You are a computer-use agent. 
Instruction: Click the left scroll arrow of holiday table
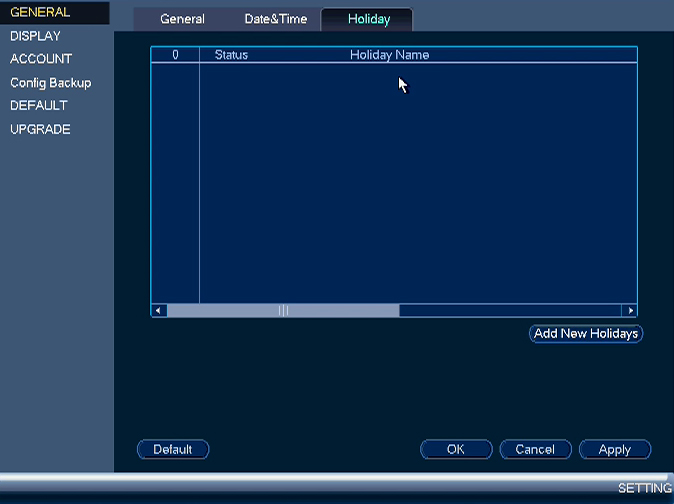[x=159, y=310]
